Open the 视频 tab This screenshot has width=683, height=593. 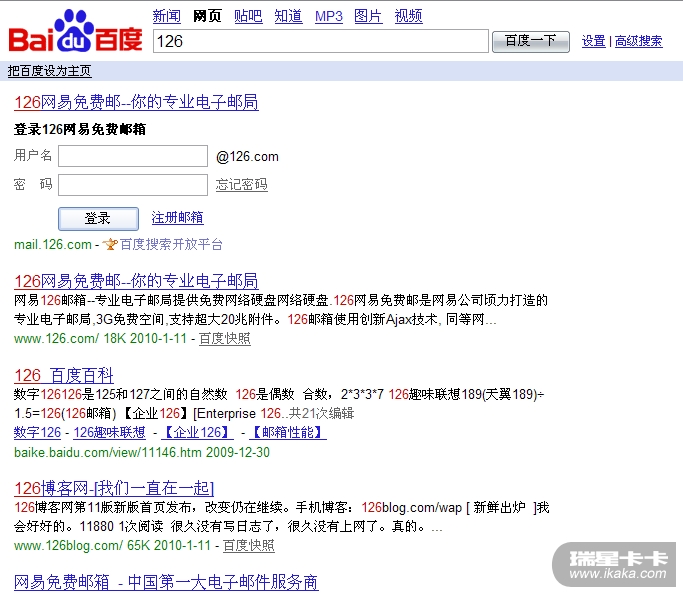[409, 16]
